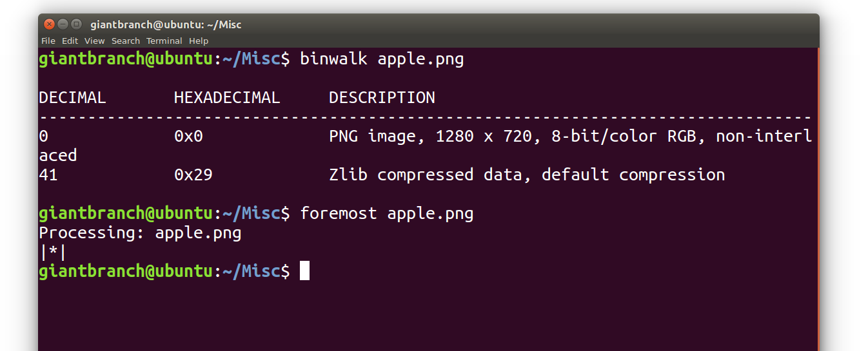Viewport: 868px width, 351px height.
Task: Click the blinking cursor block at last prompt
Action: [305, 270]
